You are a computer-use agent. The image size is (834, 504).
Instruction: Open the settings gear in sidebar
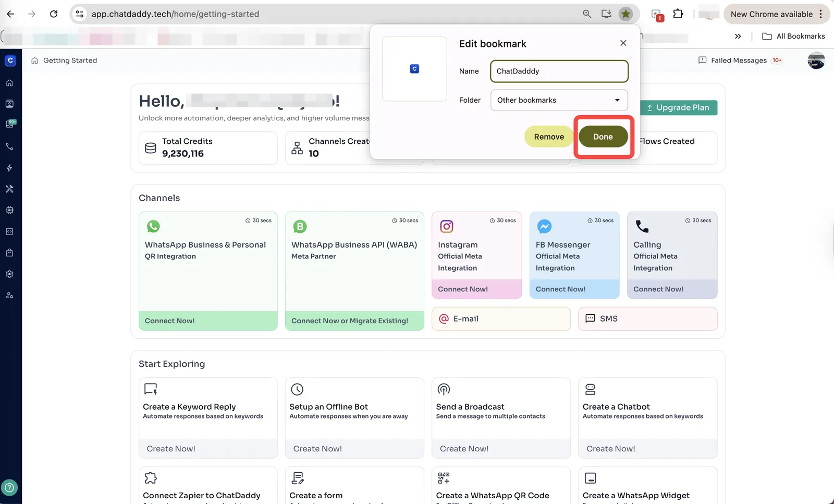9,274
